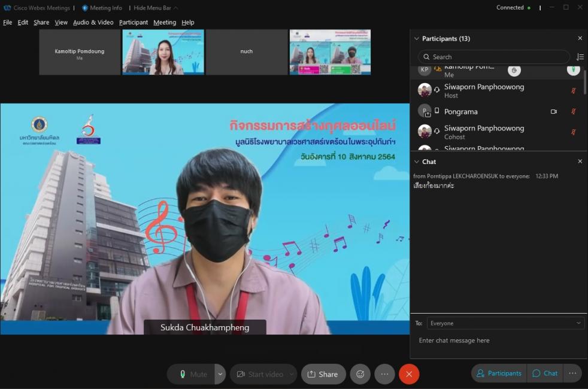Click the Connected status indicator
Screen dimensions: 588x389
[513, 8]
